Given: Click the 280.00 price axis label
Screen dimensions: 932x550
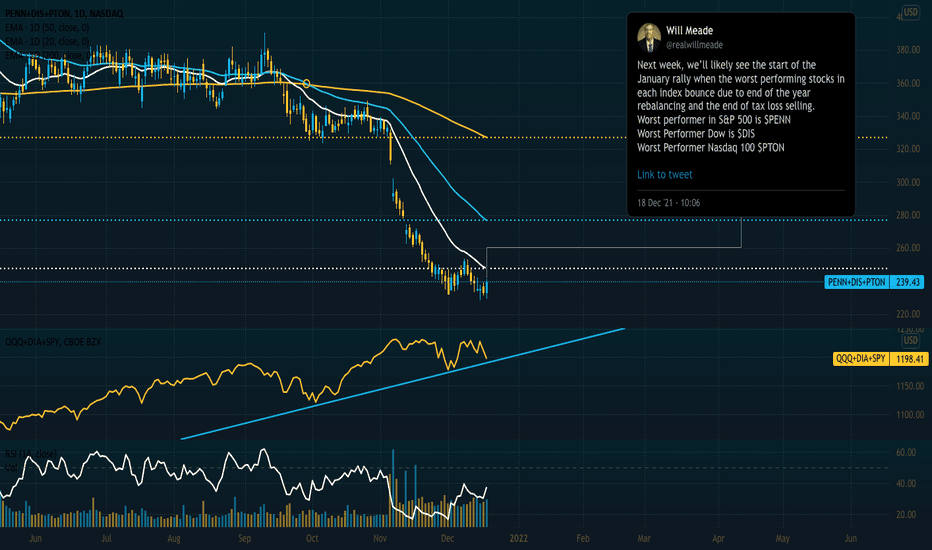Looking at the screenshot, I should 908,215.
